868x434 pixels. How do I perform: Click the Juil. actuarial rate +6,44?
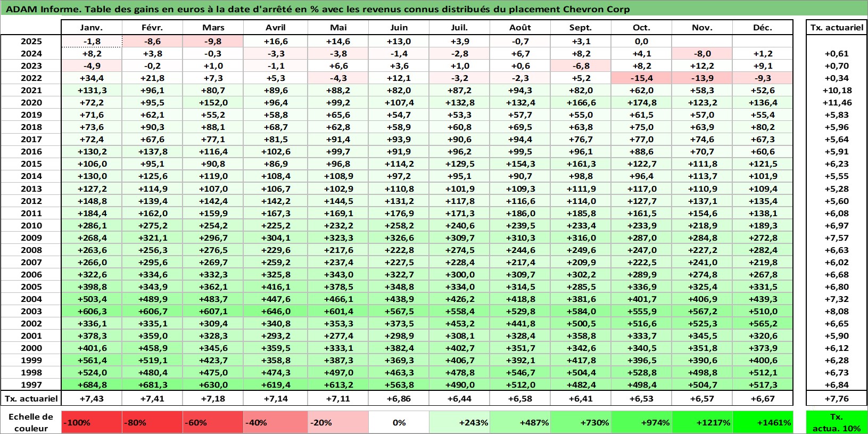coord(459,398)
